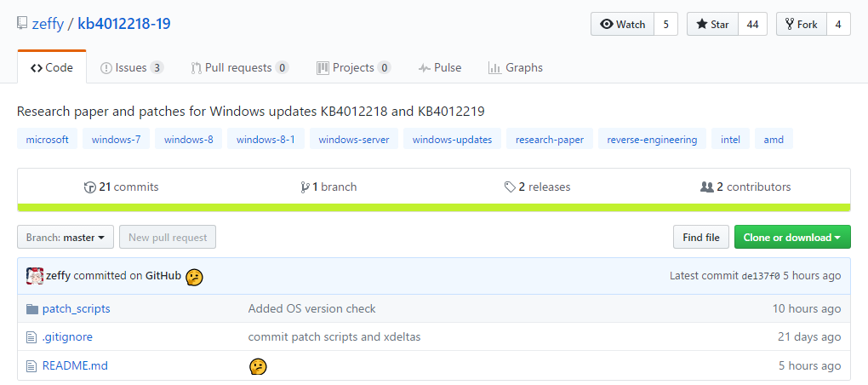Expand the Clone or download dropdown
Image resolution: width=868 pixels, height=385 pixels.
click(x=792, y=237)
